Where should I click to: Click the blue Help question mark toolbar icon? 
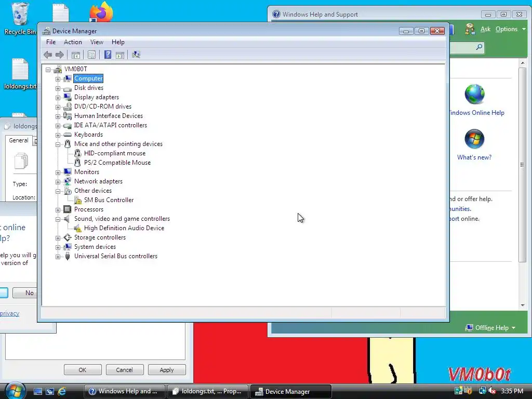pos(108,55)
